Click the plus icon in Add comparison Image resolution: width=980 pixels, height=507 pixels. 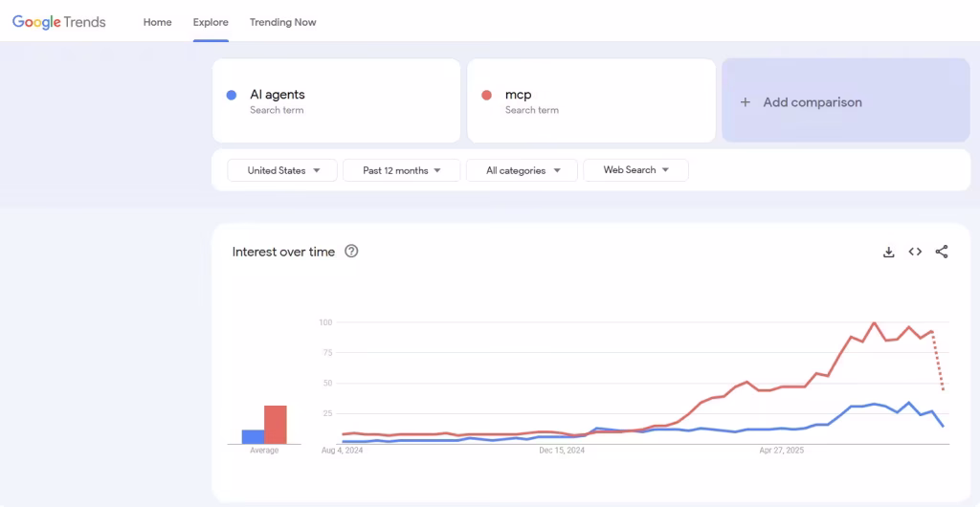click(x=745, y=102)
